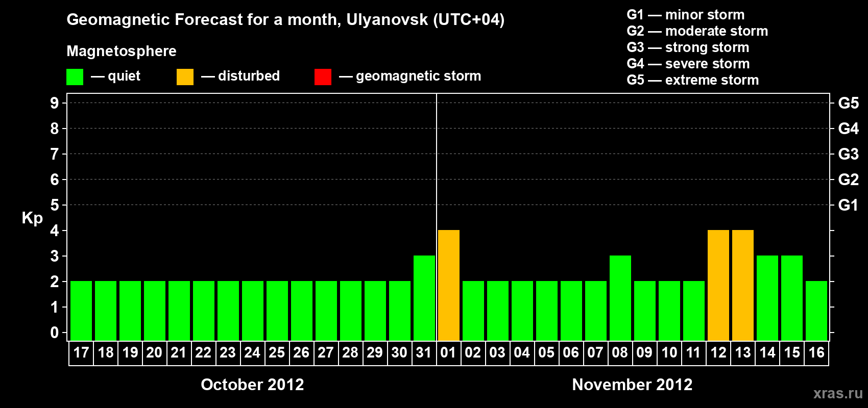
Task: Select the orange bar for November 01
Action: [x=449, y=285]
